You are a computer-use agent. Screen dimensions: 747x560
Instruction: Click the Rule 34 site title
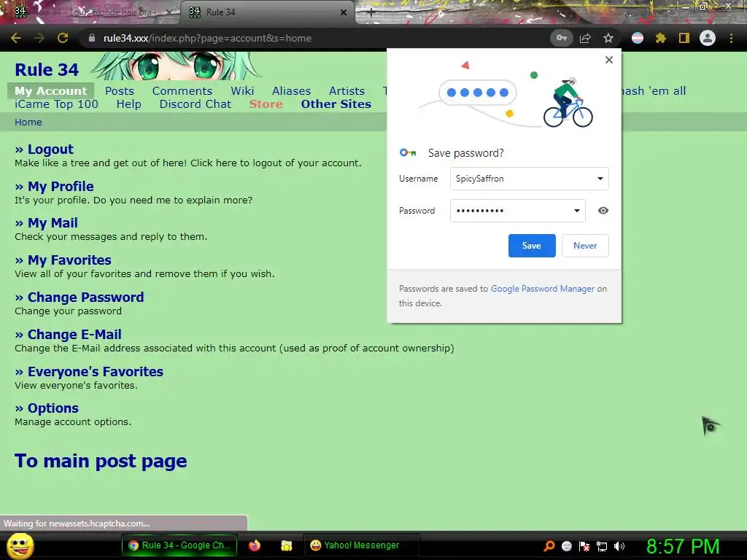pos(47,70)
